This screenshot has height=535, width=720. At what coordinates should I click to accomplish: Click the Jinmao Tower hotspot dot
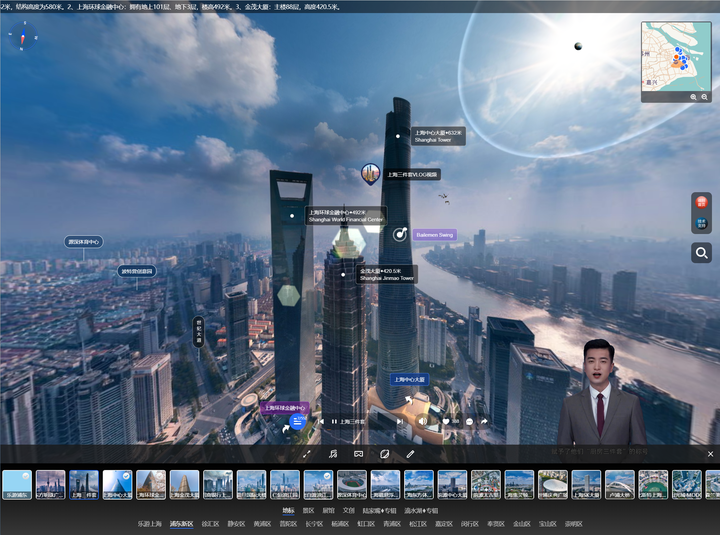[343, 275]
